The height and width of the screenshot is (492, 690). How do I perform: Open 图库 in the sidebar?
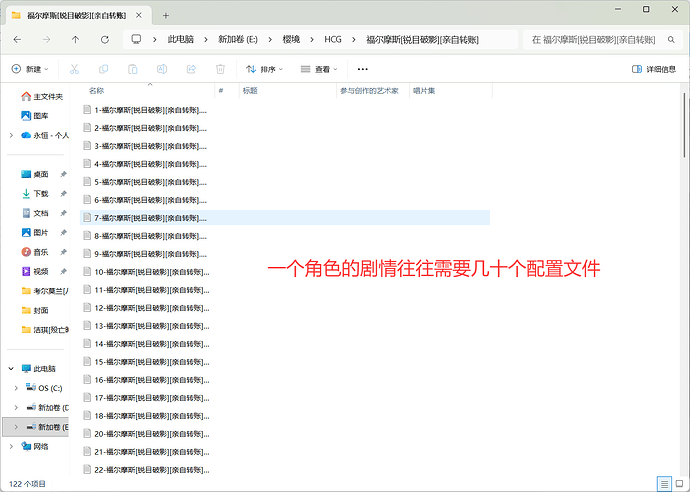35,116
